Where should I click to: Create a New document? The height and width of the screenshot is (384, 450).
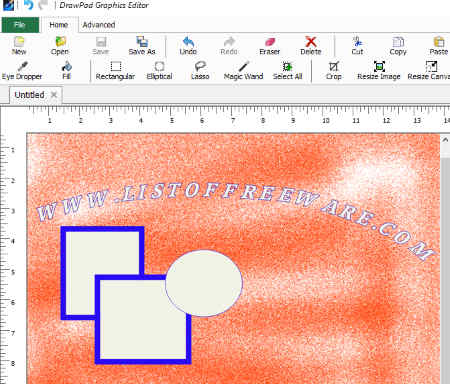click(19, 46)
